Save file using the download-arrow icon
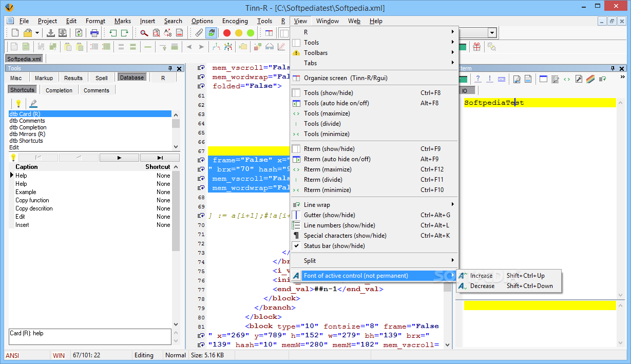 (x=51, y=33)
